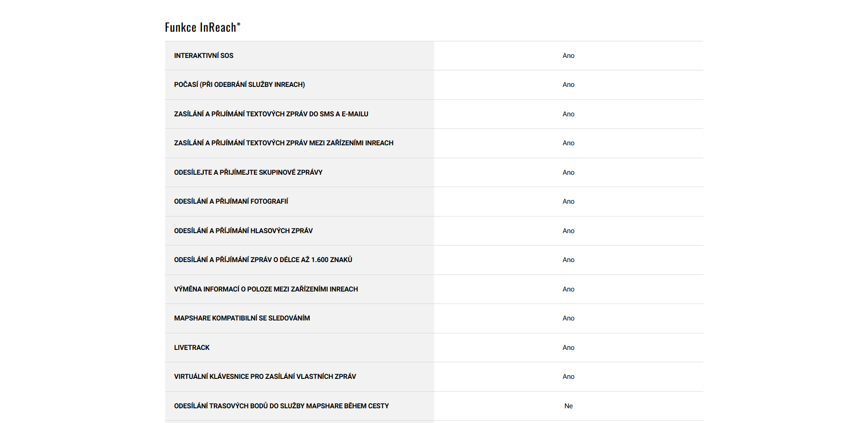Select the POČASÍ row label

239,85
